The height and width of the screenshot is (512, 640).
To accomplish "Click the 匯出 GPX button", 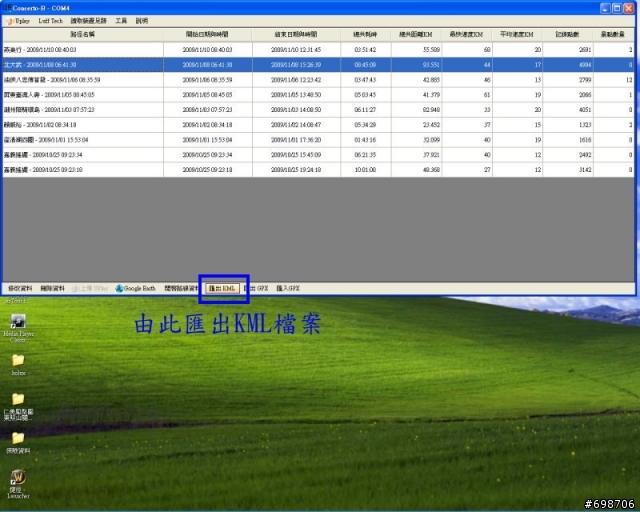I will (256, 288).
